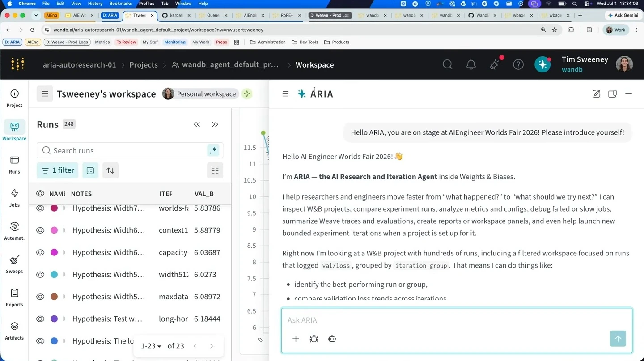
Task: Toggle visibility of all runs in header
Action: pos(40,194)
